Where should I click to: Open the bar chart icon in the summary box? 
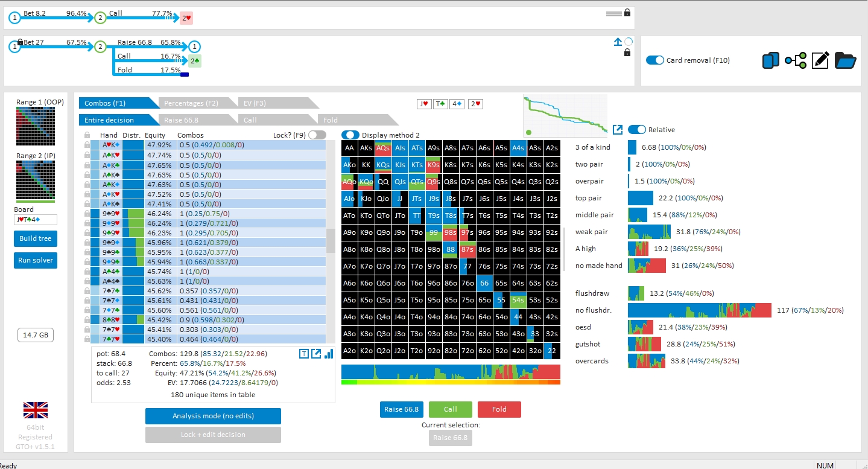click(x=329, y=354)
